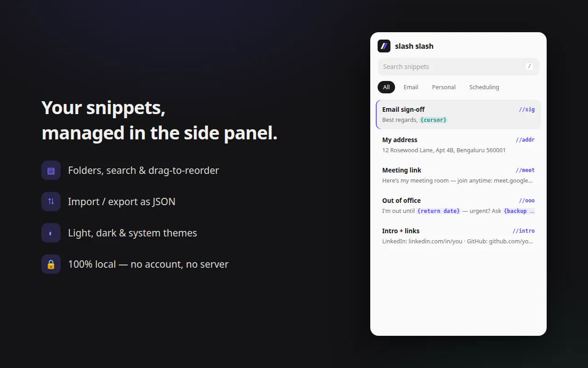The height and width of the screenshot is (368, 588).
Task: Click the themes moon icon
Action: point(51,233)
